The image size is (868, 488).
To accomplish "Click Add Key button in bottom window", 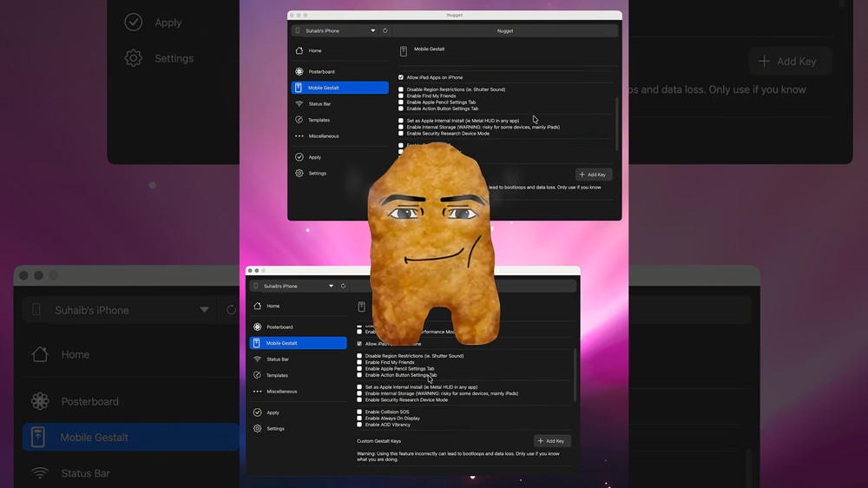I will (552, 441).
